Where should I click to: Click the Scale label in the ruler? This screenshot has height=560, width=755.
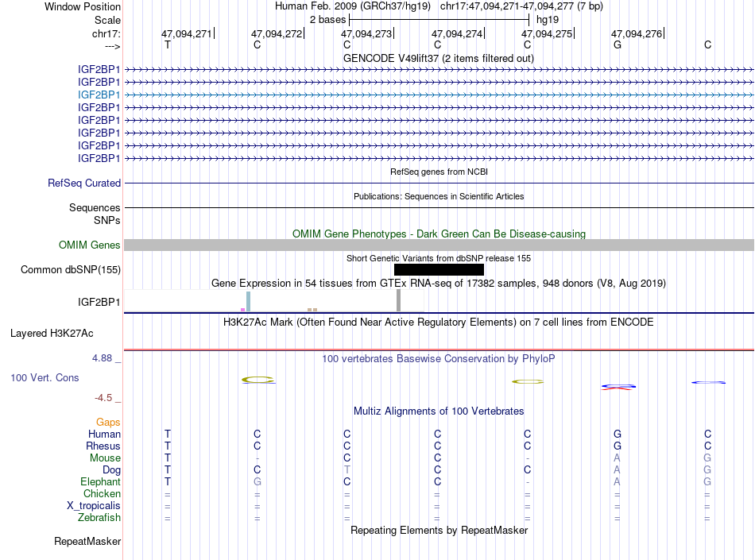(x=107, y=20)
